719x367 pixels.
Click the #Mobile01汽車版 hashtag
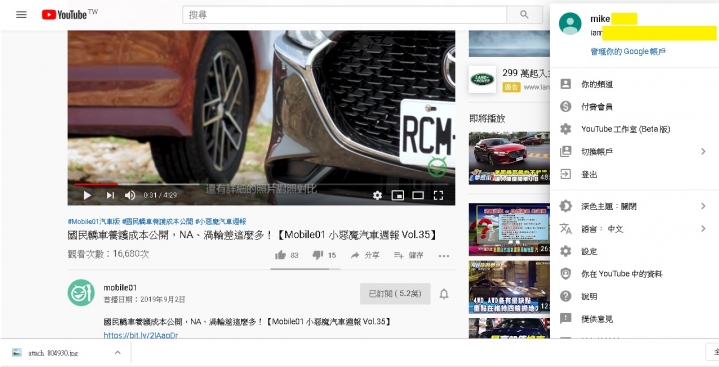(x=94, y=222)
